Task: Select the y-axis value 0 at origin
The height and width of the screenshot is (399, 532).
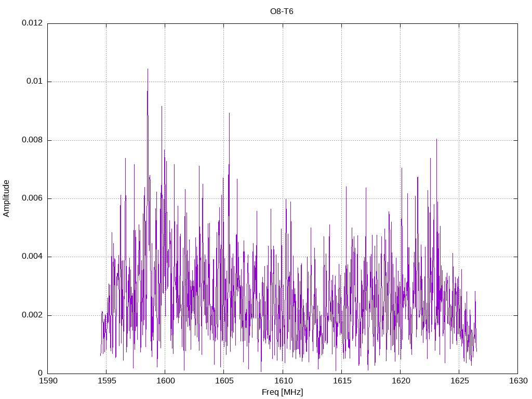Action: 41,373
